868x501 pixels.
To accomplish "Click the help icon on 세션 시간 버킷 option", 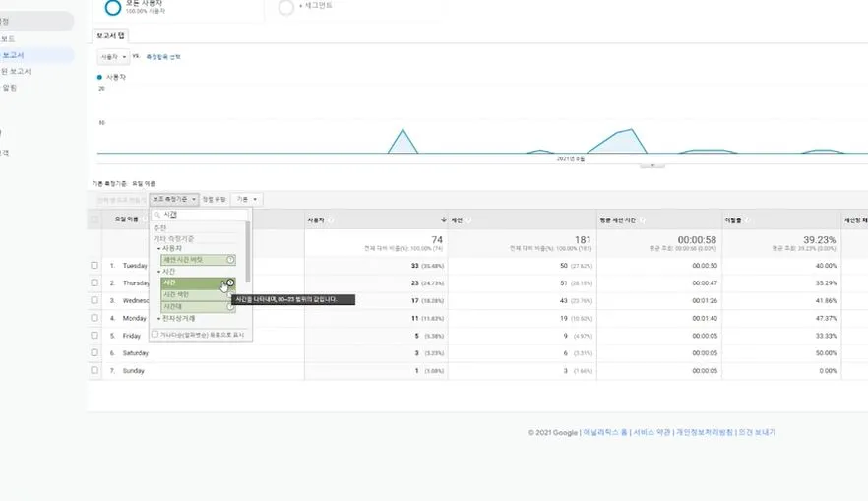I will pos(230,260).
